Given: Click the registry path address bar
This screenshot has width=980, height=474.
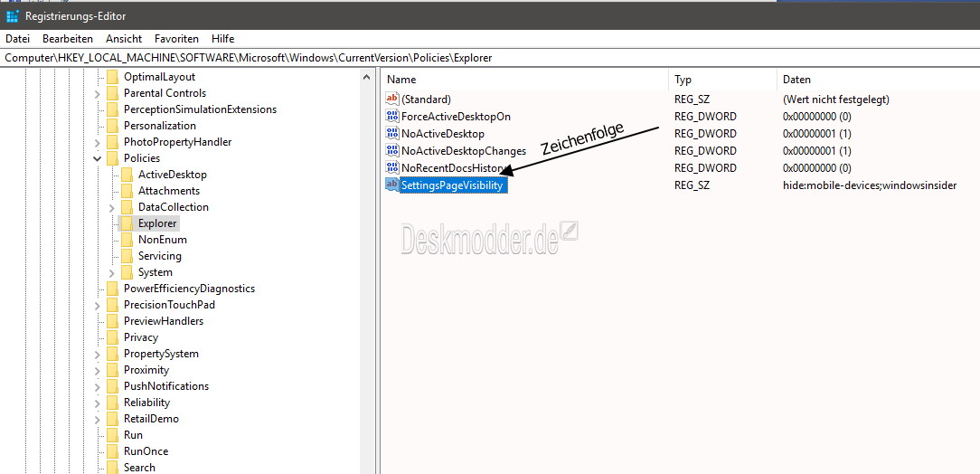Looking at the screenshot, I should [x=490, y=58].
